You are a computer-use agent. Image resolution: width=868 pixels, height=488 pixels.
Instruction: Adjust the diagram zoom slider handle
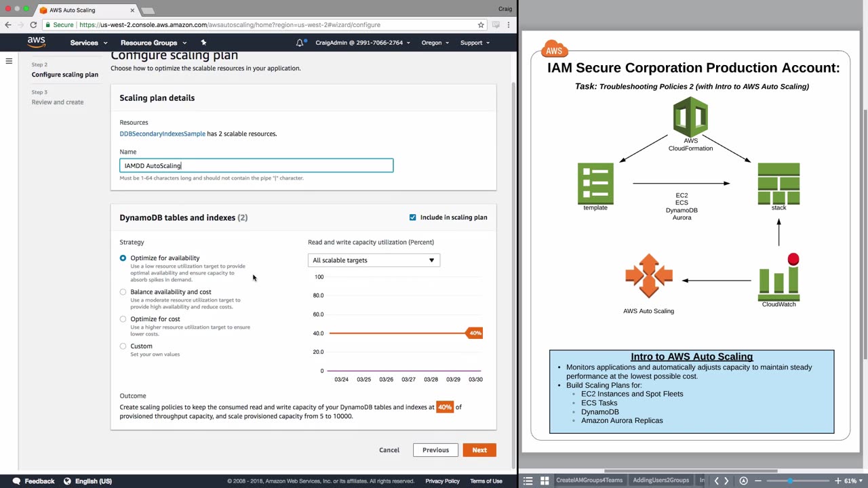tap(790, 481)
